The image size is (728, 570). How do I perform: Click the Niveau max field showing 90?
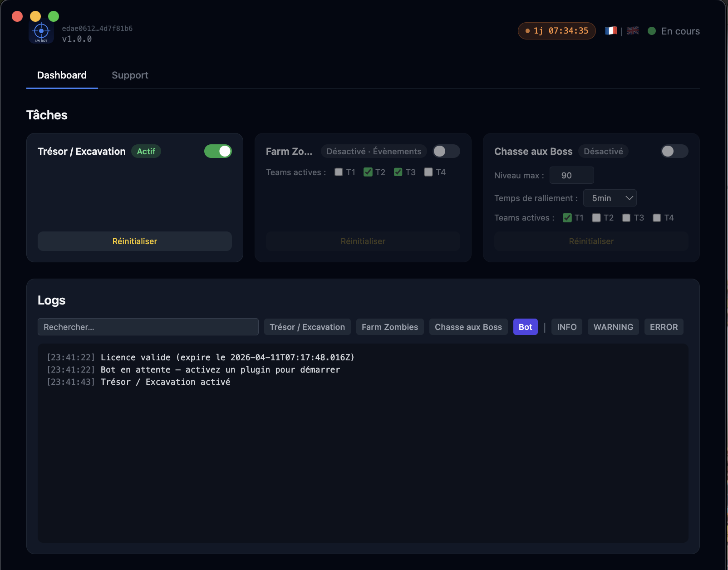(571, 175)
